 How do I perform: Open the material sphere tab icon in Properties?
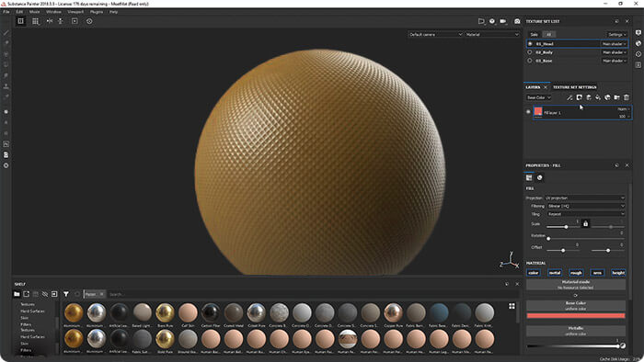click(x=539, y=177)
